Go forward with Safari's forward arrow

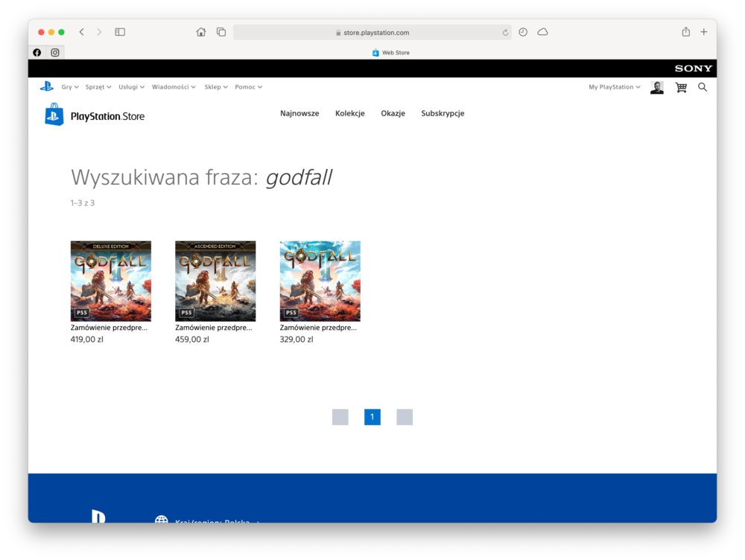coord(99,32)
